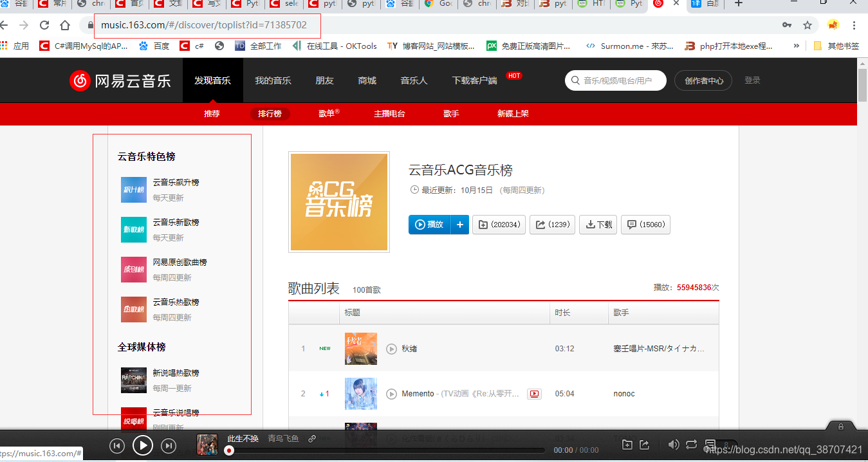The width and height of the screenshot is (868, 462).
Task: Open the 云音乐飙升榜 chart
Action: pos(176,183)
